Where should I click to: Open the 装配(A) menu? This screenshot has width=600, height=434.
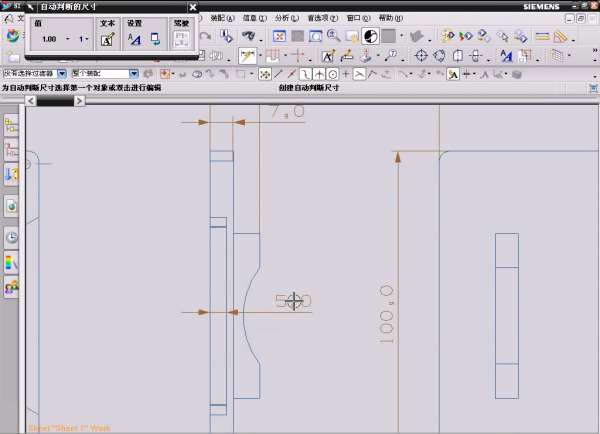point(222,18)
